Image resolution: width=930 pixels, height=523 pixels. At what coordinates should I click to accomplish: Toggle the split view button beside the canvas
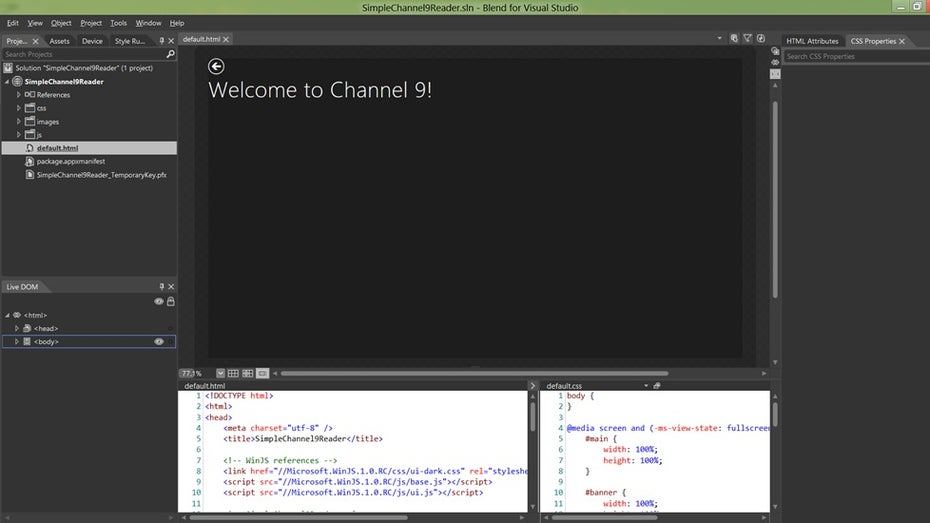774,74
